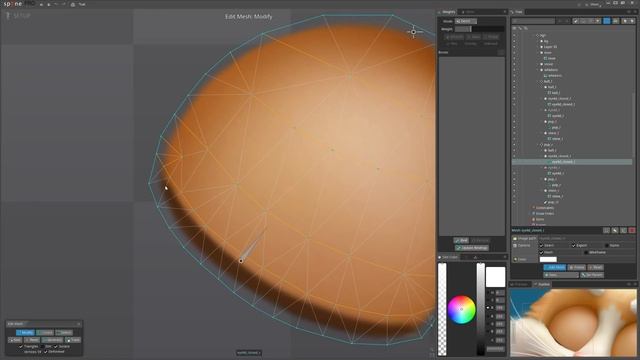Toggle the Triangles checkbox

[x=21, y=347]
